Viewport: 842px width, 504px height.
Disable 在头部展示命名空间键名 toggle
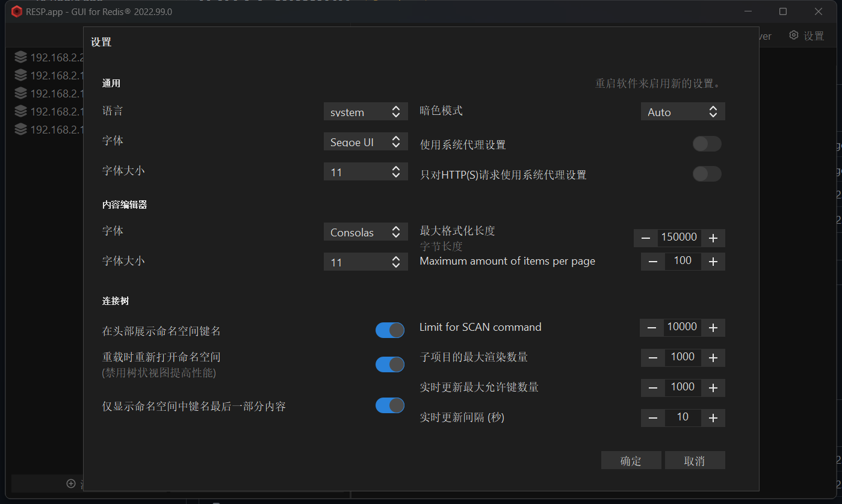tap(389, 330)
